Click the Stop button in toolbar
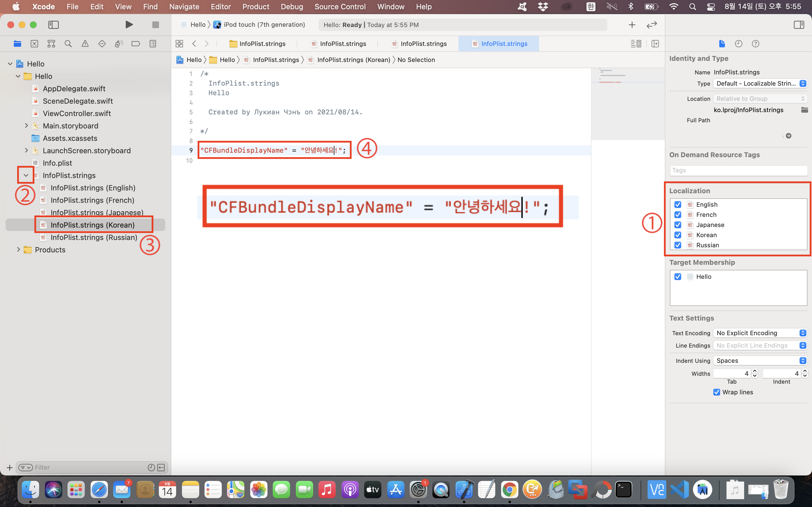Viewport: 812px width, 507px height. click(x=155, y=25)
